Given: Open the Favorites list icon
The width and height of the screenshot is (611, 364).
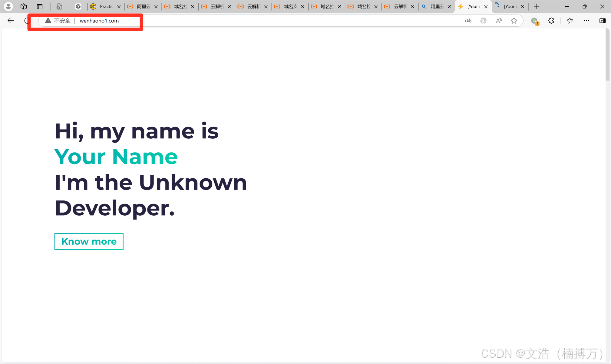Looking at the screenshot, I should 570,21.
